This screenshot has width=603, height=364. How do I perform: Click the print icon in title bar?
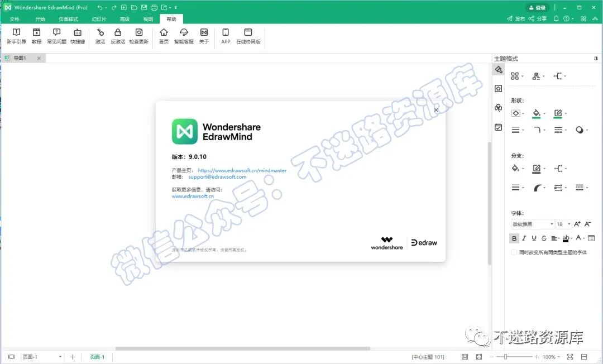(x=154, y=7)
